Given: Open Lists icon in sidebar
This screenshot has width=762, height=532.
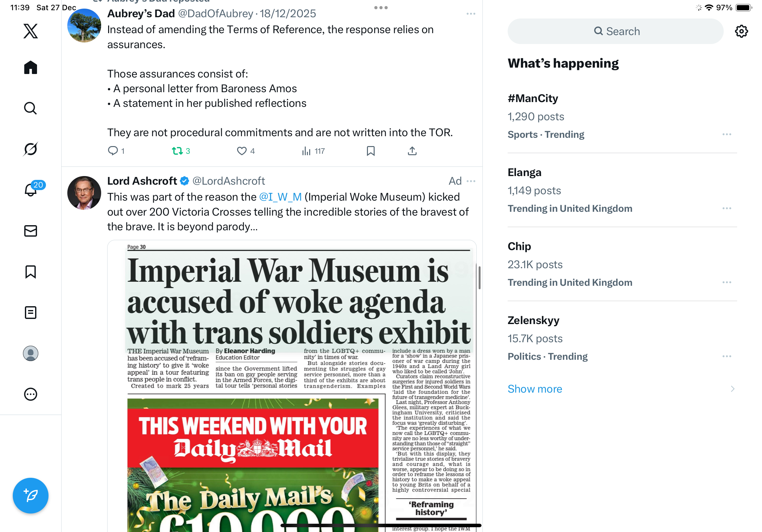Looking at the screenshot, I should [x=31, y=313].
